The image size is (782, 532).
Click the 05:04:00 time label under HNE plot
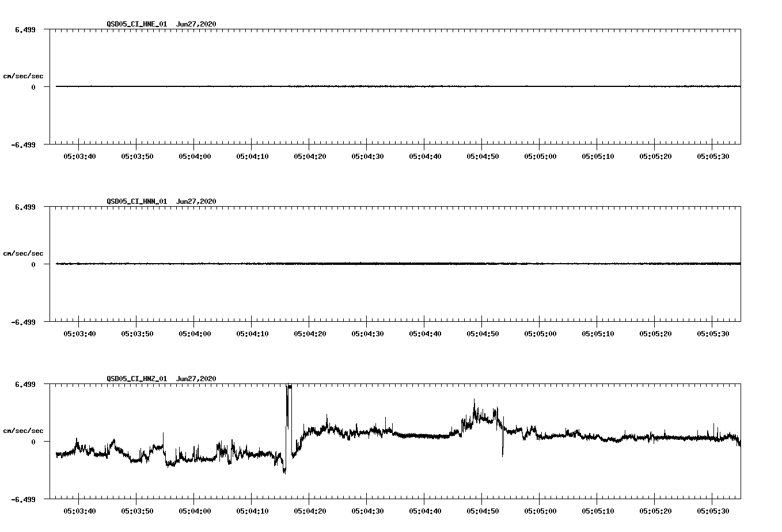[195, 157]
